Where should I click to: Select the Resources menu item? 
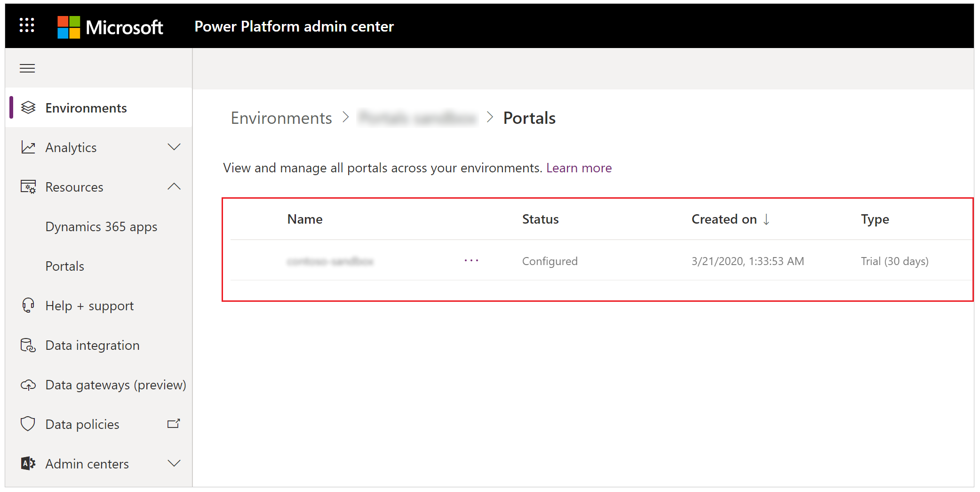74,187
